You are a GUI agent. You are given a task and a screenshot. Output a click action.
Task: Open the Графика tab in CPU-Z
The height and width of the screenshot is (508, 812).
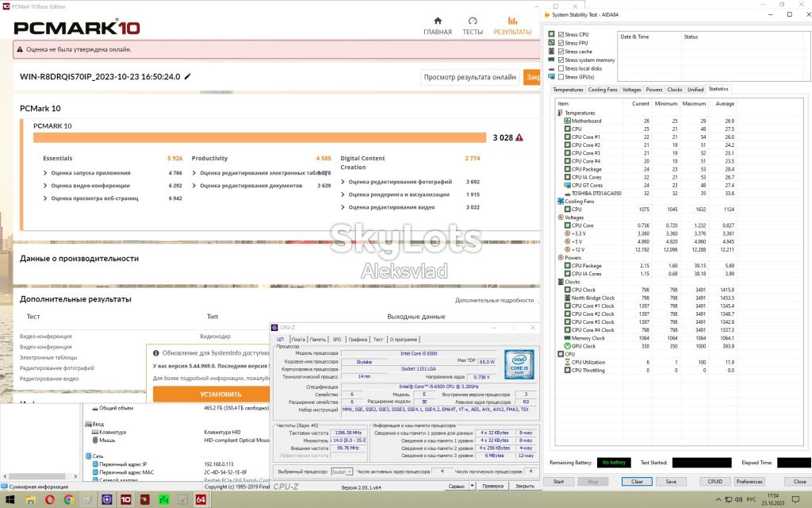(x=358, y=340)
